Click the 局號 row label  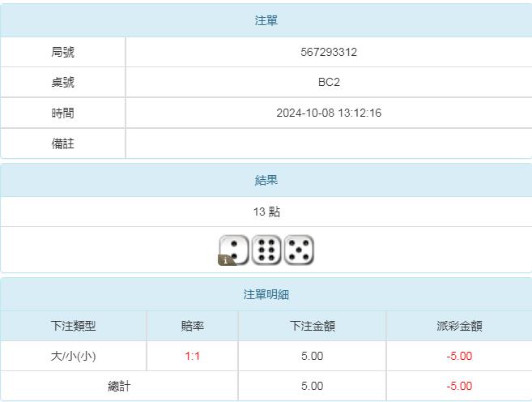(x=63, y=52)
